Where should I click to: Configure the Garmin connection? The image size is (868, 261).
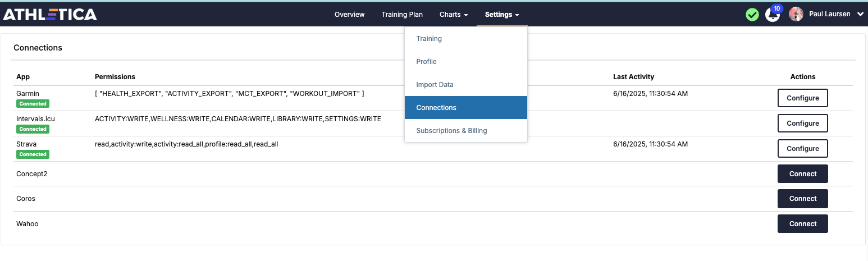click(x=802, y=98)
